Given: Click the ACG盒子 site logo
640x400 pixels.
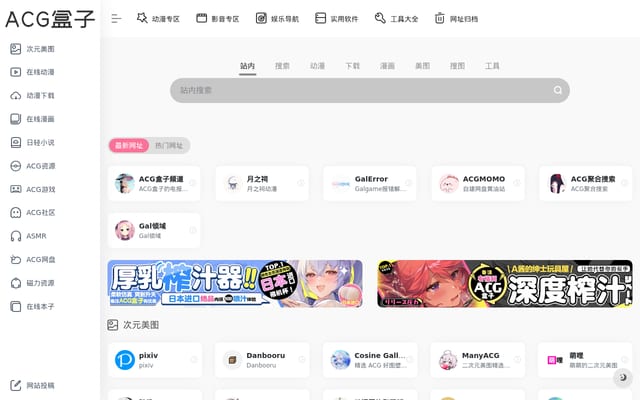Looking at the screenshot, I should click(x=50, y=19).
